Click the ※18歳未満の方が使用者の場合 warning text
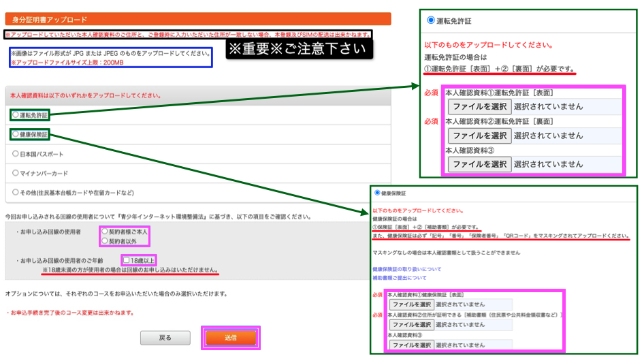Viewport: 644px width, 363px height. tap(130, 270)
